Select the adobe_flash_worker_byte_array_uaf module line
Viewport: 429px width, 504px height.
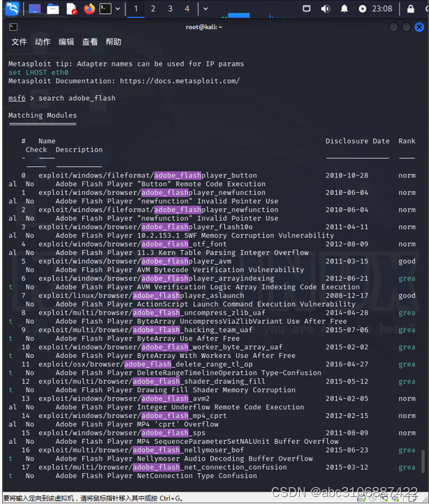[x=161, y=347]
